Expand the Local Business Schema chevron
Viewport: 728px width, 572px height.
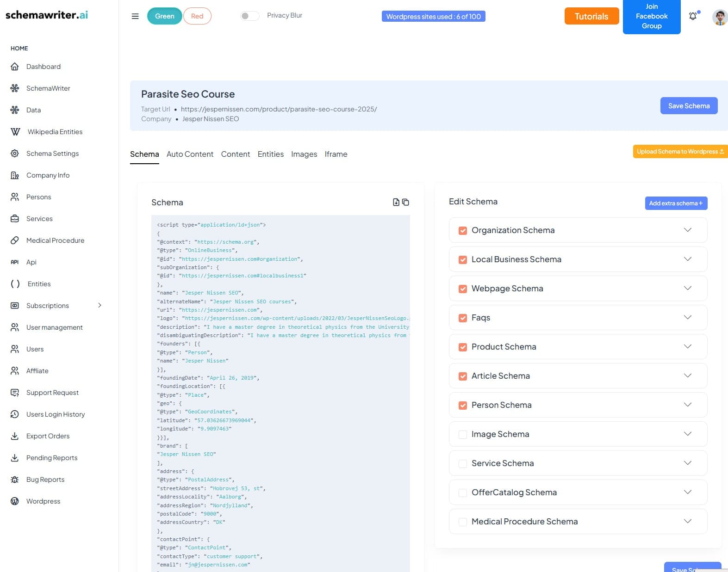click(x=688, y=259)
